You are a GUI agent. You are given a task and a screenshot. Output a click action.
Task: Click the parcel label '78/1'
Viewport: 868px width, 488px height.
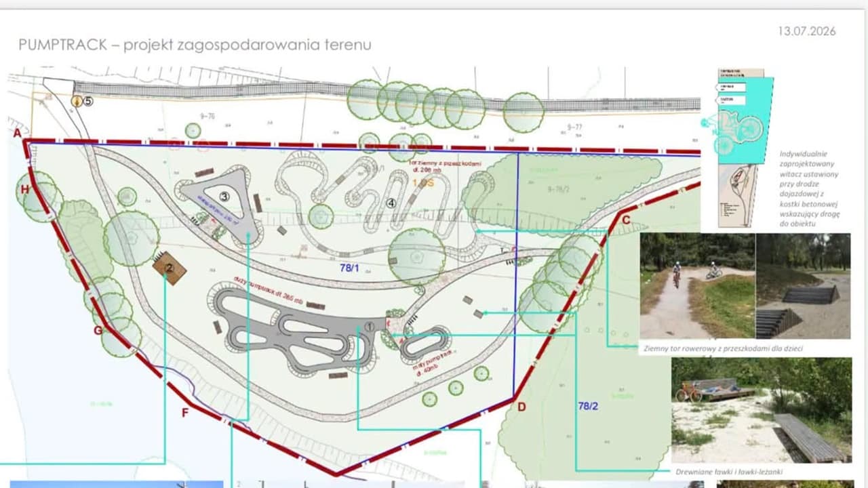pos(350,268)
